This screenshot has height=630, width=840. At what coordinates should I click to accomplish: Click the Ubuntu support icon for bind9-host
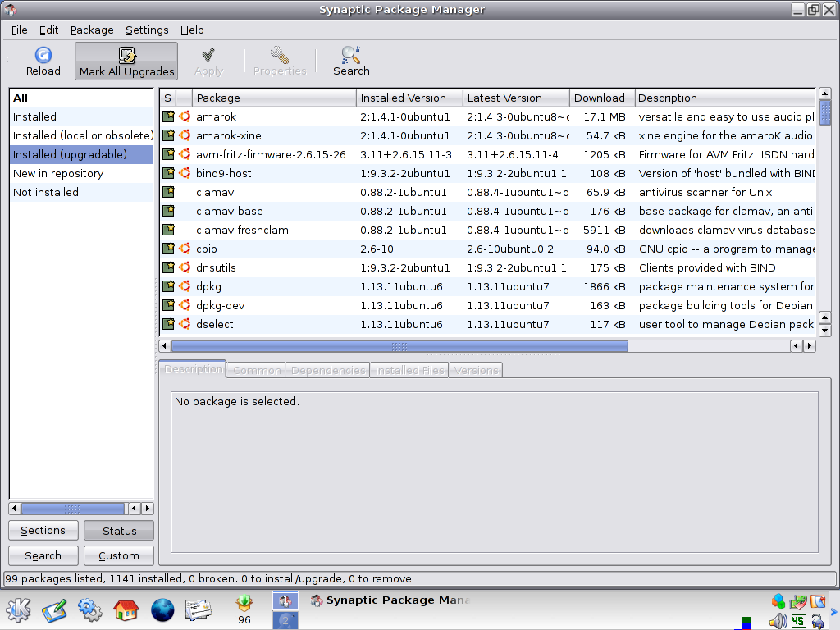coord(185,172)
